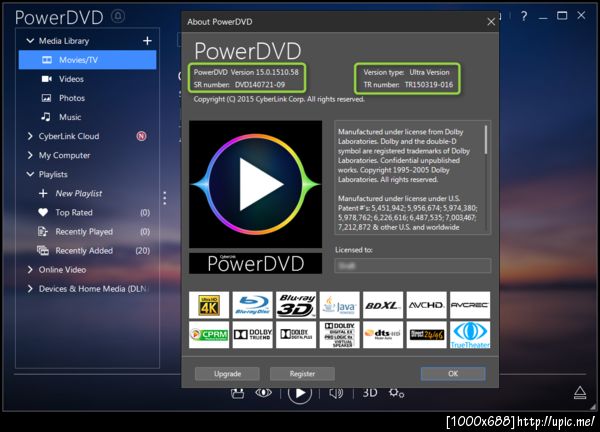
Task: Click the snapshot camera icon in control bar
Action: click(237, 393)
